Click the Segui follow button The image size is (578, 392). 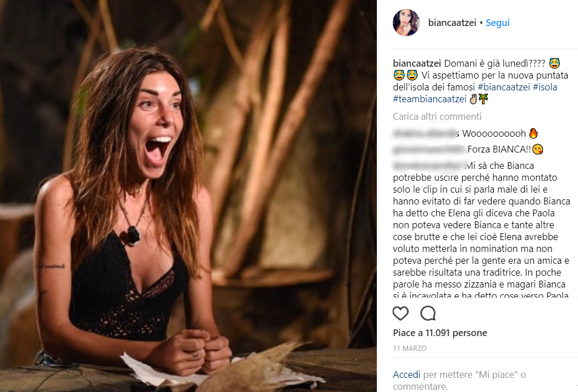point(498,23)
